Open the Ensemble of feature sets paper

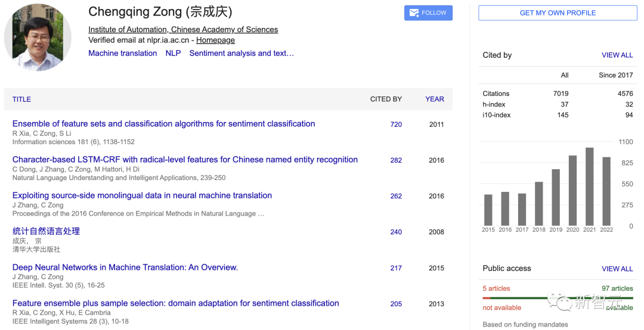coord(163,124)
